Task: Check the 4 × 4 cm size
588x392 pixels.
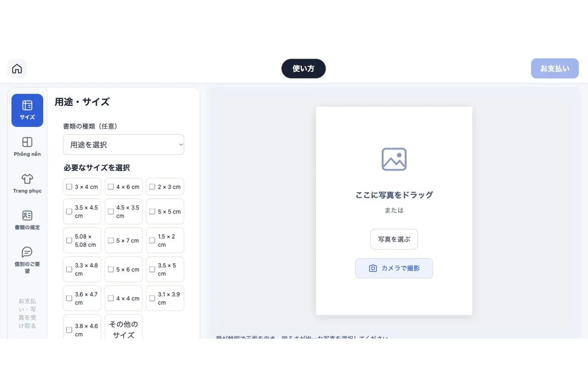Action: click(x=111, y=298)
